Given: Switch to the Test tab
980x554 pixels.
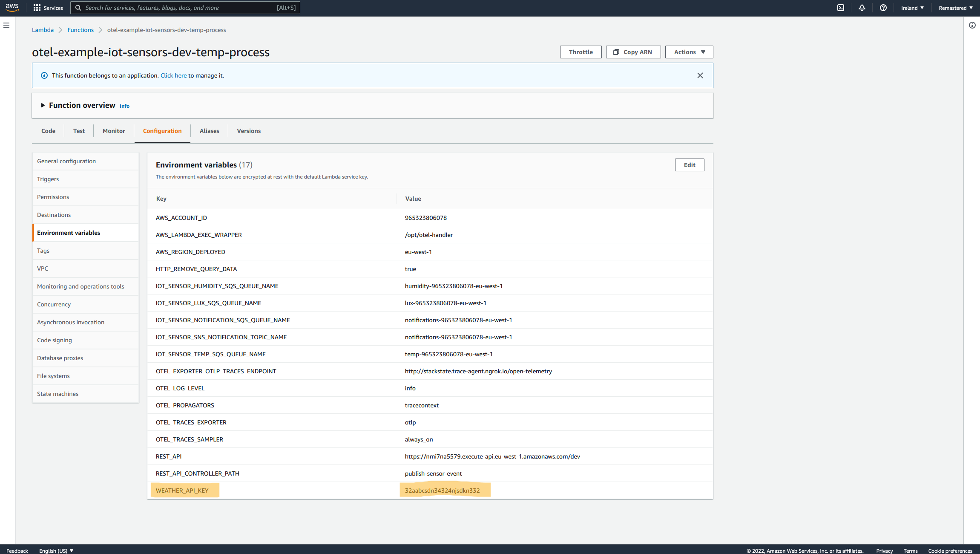Looking at the screenshot, I should [x=79, y=131].
